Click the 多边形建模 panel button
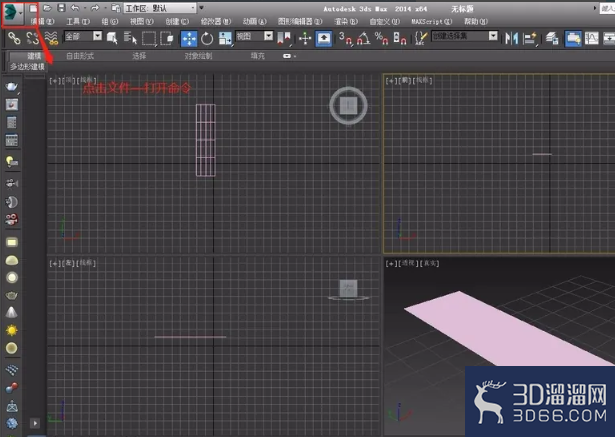 [27, 67]
